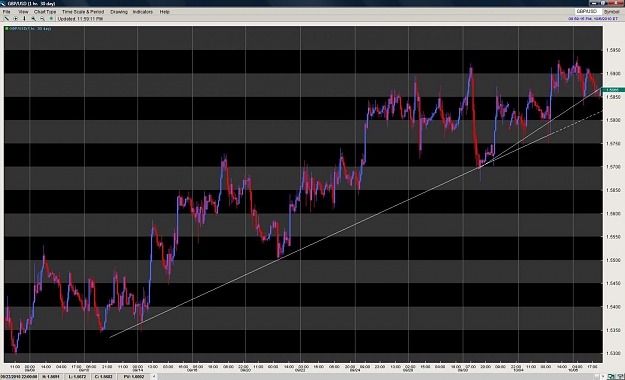
Task: Click the Updated time text in toolbar
Action: 80,19
